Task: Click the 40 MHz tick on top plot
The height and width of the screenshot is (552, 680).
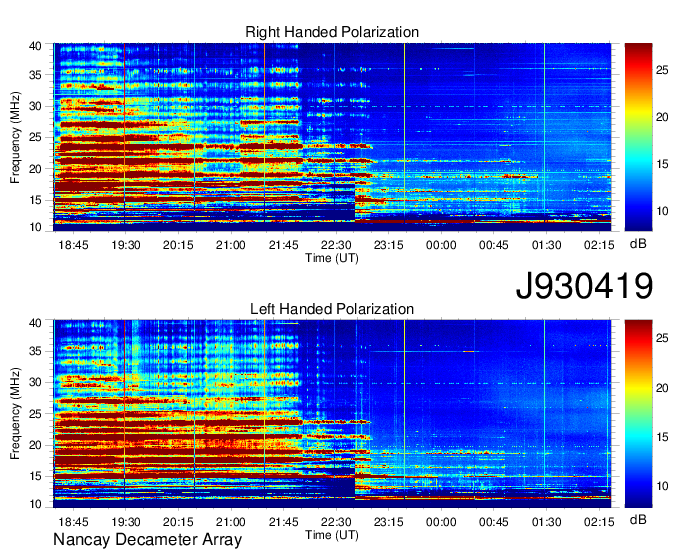Action: coord(35,46)
